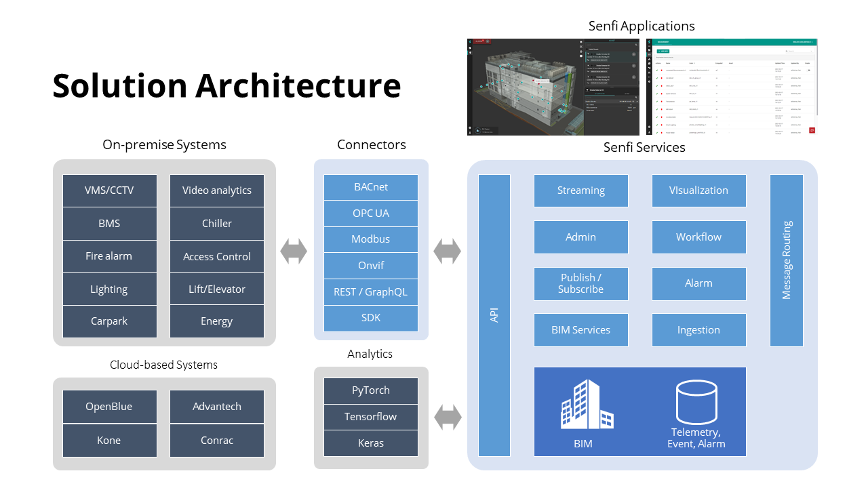
Task: Click the arrow between Connectors and Senfi Services
Action: (448, 250)
